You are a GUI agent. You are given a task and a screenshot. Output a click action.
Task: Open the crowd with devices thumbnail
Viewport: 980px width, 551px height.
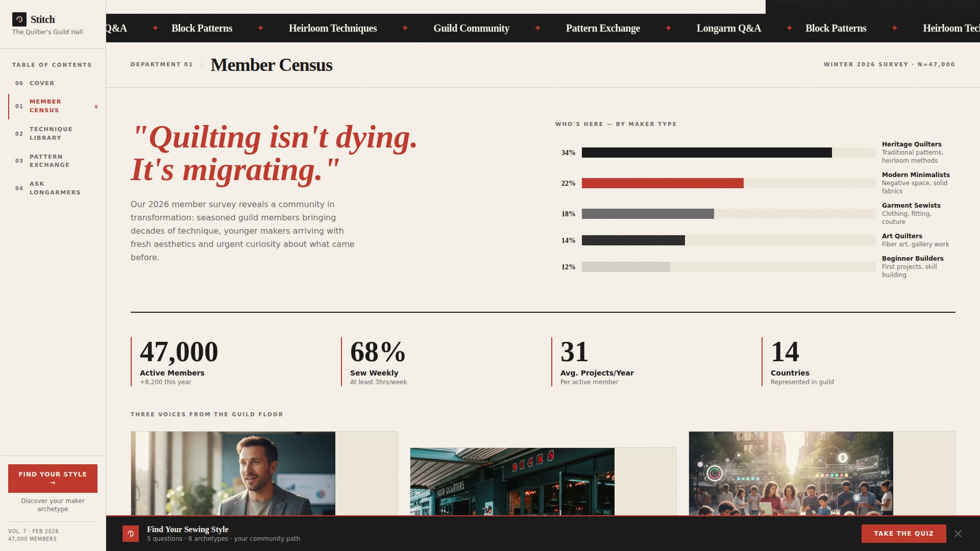point(791,473)
